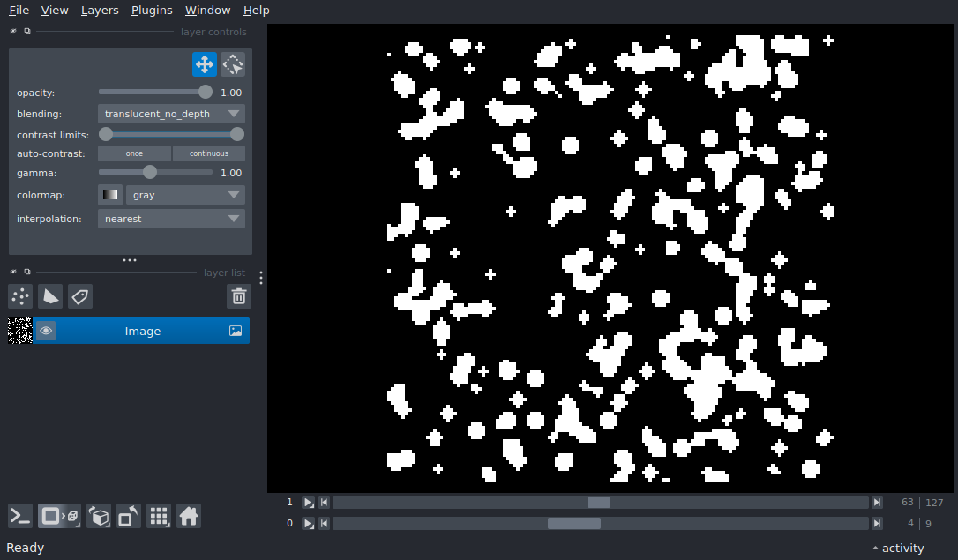Click axis 1 current index field 63

pos(907,502)
